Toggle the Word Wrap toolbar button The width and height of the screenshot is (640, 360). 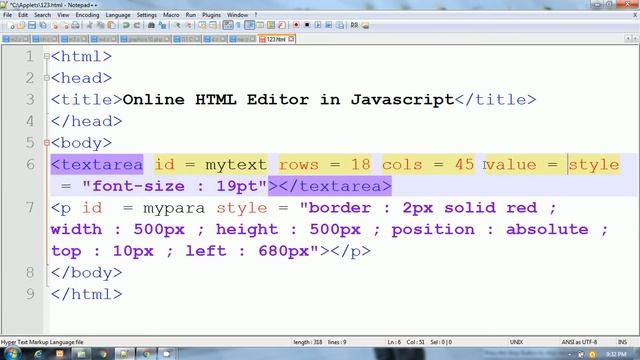point(228,25)
